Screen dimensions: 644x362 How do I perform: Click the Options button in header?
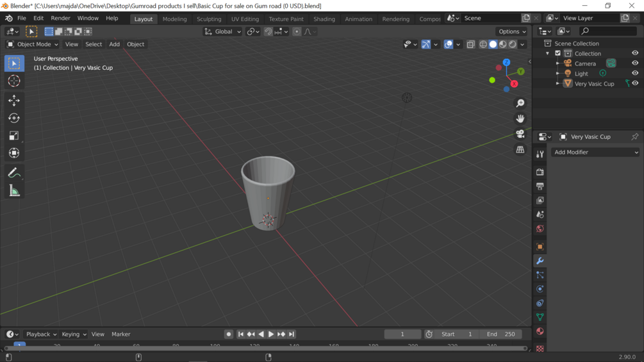512,31
